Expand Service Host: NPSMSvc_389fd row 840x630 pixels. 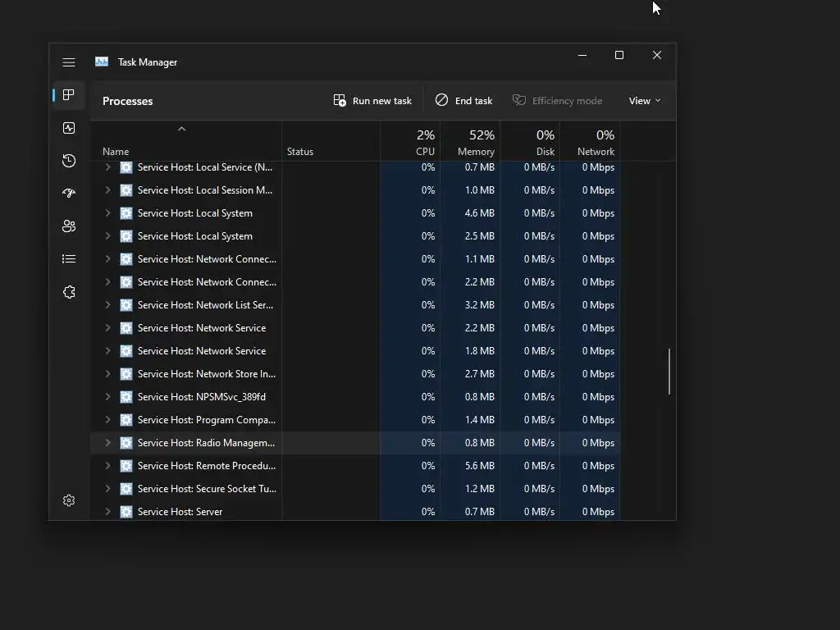(107, 397)
